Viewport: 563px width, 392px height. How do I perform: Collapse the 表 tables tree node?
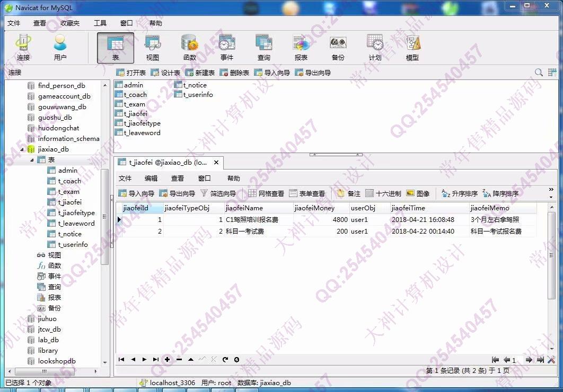[x=32, y=160]
